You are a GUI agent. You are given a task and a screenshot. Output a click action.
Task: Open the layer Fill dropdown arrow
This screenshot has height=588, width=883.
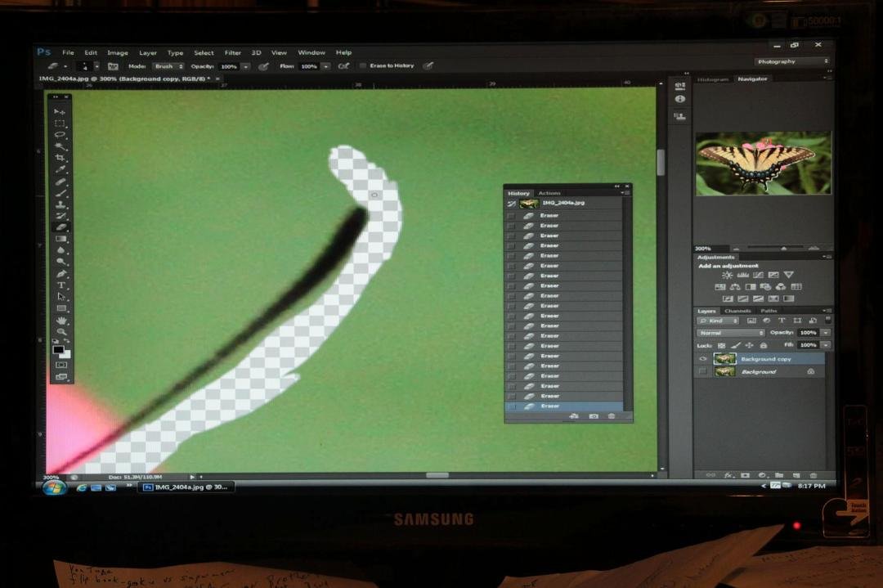pyautogui.click(x=826, y=345)
